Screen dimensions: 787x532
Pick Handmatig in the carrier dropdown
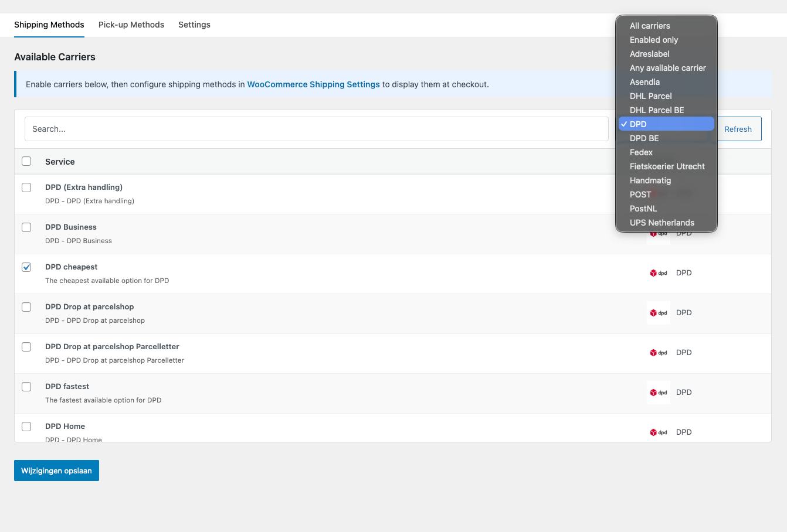pyautogui.click(x=666, y=180)
